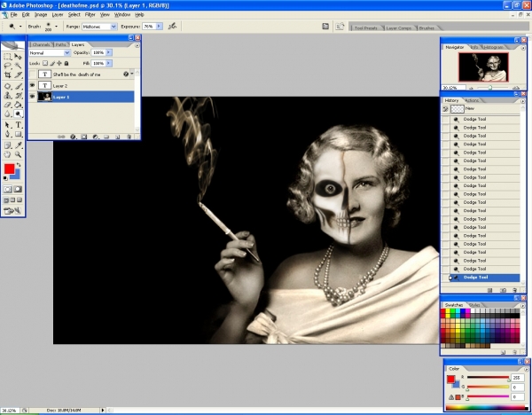
Task: Select the Slice tool
Action: [18, 75]
